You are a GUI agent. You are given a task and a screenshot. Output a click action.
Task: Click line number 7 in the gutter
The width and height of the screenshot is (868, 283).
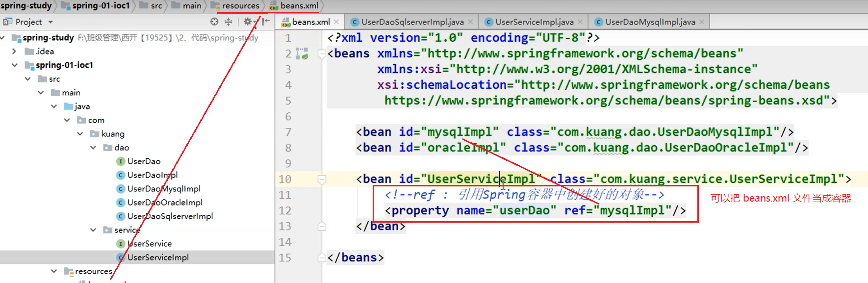tap(288, 132)
